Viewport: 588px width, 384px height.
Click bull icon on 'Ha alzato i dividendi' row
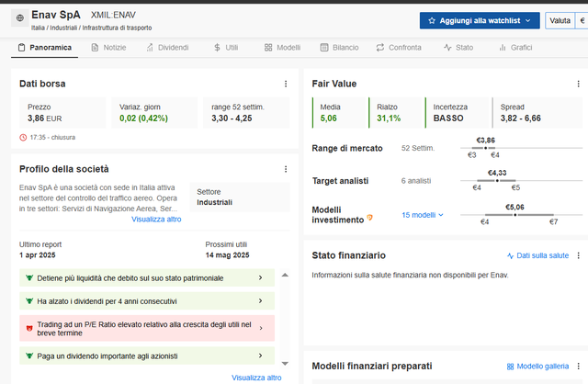29,300
